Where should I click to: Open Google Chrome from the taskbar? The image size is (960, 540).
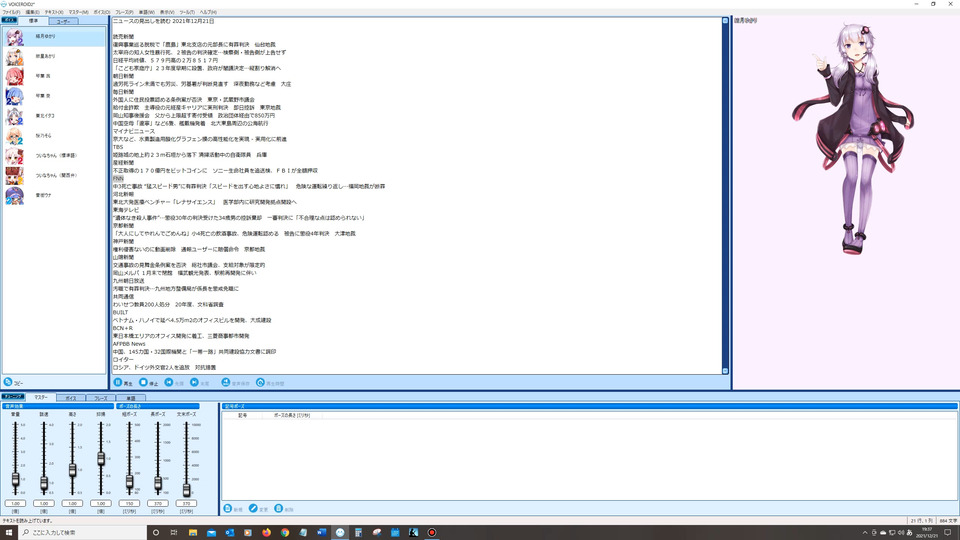tap(285, 532)
